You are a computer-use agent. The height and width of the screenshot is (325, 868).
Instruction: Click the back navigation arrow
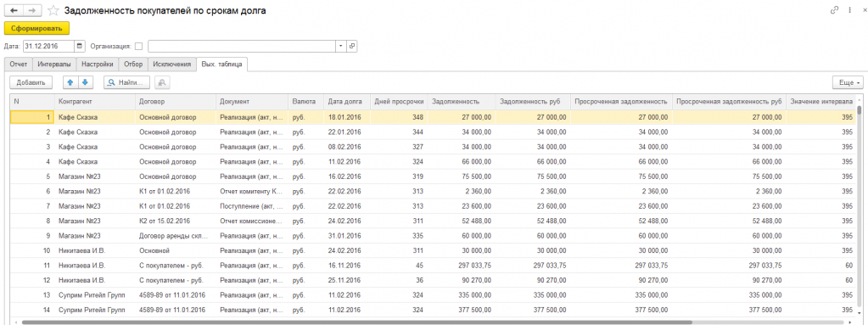tap(14, 10)
